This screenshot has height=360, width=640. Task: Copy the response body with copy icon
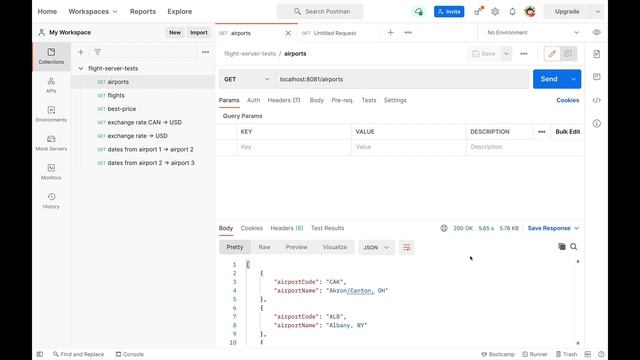tap(562, 247)
